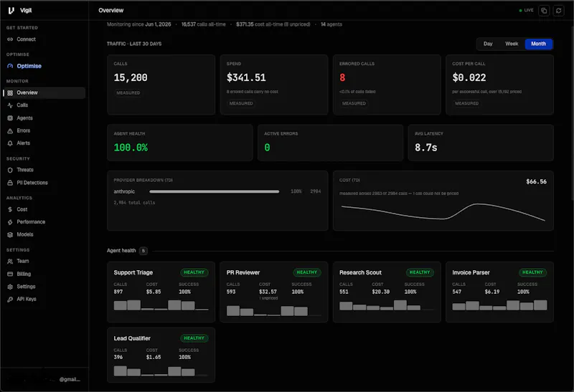Open the Research Scout agent card
This screenshot has height=392, width=574.
[x=387, y=292]
